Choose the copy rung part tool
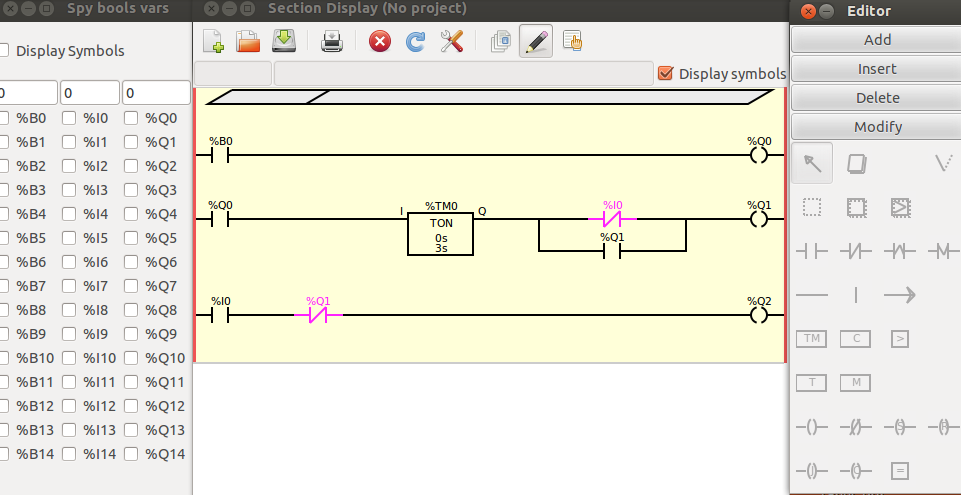Screen dimensions: 961x495 [x=856, y=208]
